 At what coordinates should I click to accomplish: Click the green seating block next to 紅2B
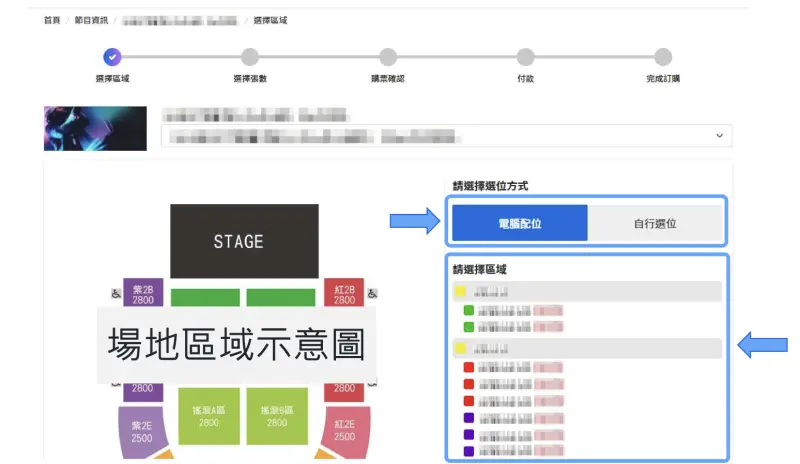point(281,298)
